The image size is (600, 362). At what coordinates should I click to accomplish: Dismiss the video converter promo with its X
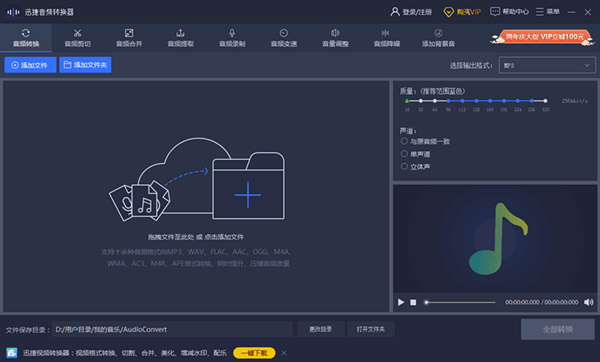point(284,353)
